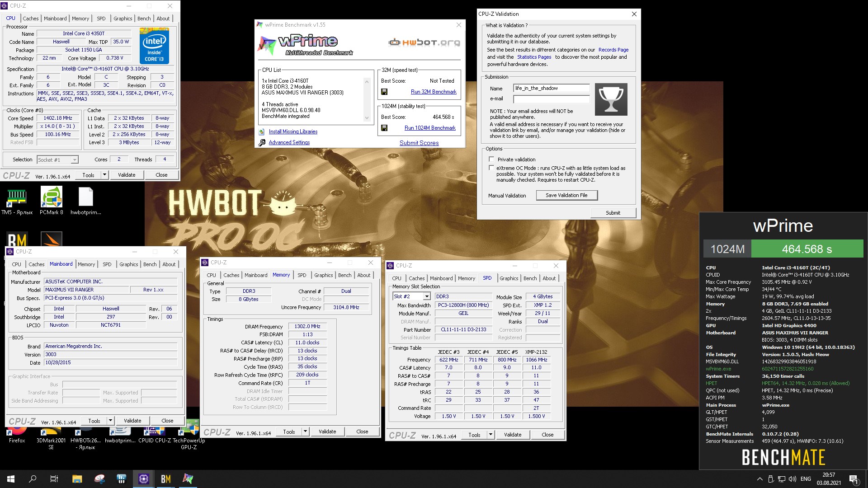
Task: Click the Install Missing Libraries icon
Action: click(x=262, y=131)
